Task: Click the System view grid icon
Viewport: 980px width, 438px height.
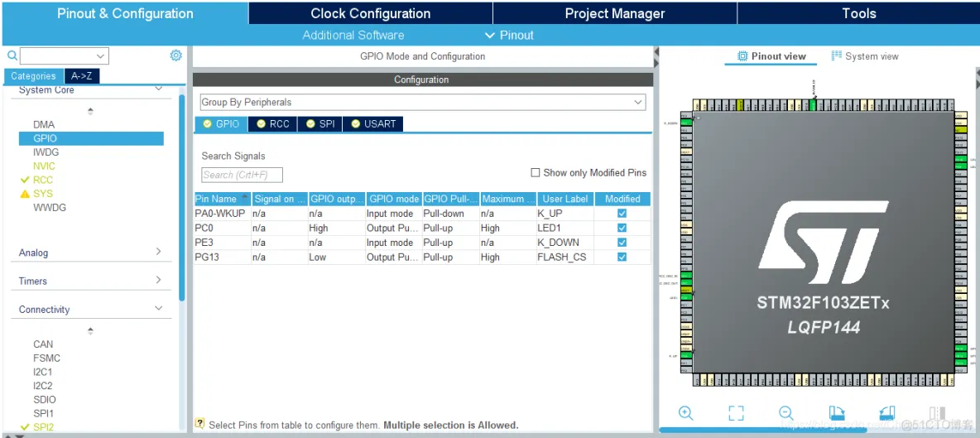Action: (836, 56)
